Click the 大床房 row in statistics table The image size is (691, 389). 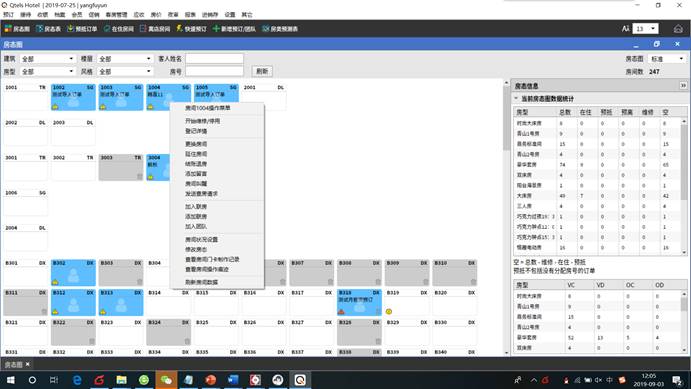(597, 196)
